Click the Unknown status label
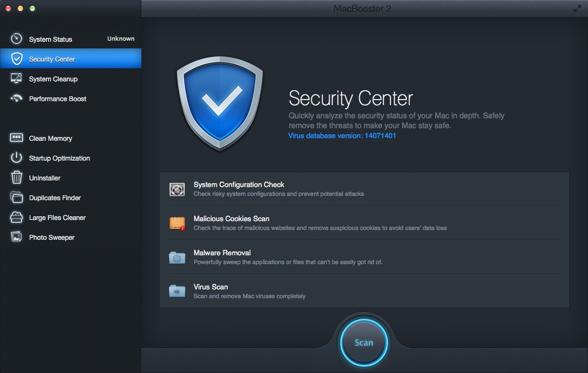The image size is (588, 373). (120, 39)
